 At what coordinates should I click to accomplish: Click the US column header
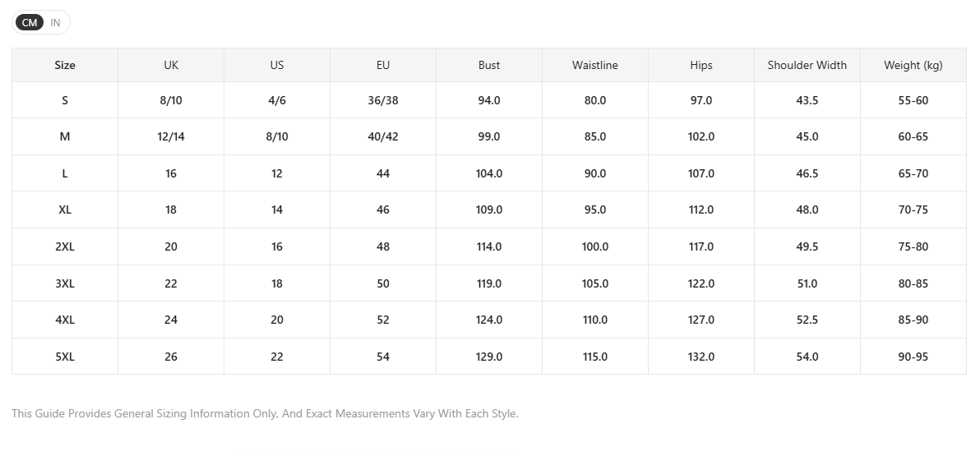[x=277, y=65]
